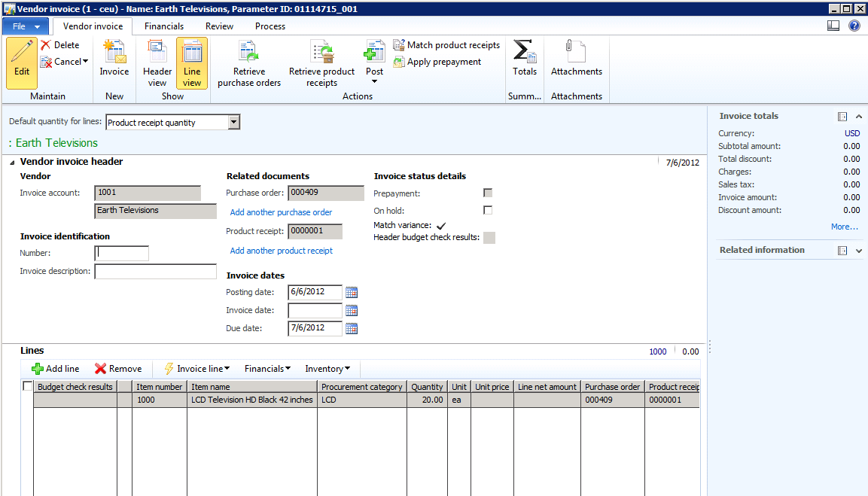The image size is (868, 496).
Task: Toggle the On hold checkbox
Action: click(x=488, y=210)
